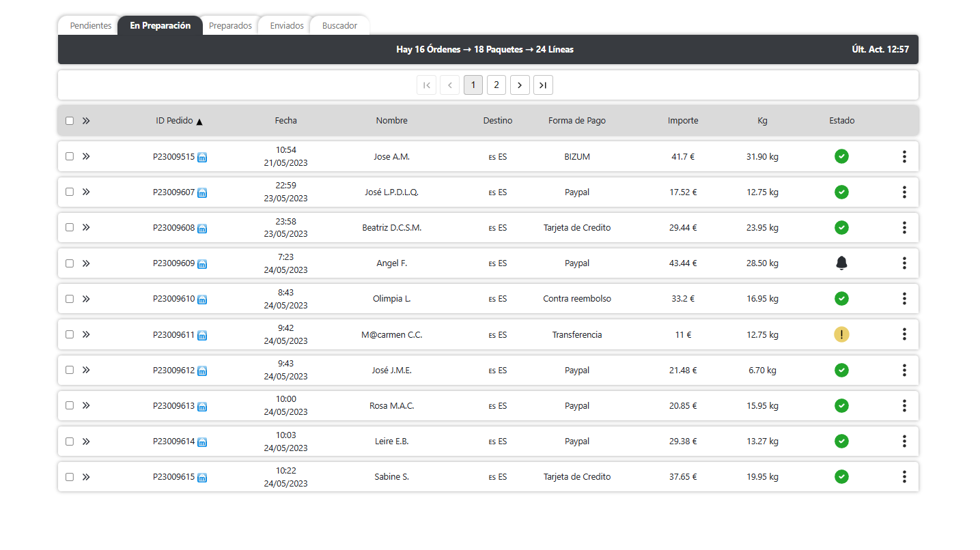This screenshot has width=980, height=550.
Task: Open the blue m icon for order P23009612
Action: click(202, 371)
